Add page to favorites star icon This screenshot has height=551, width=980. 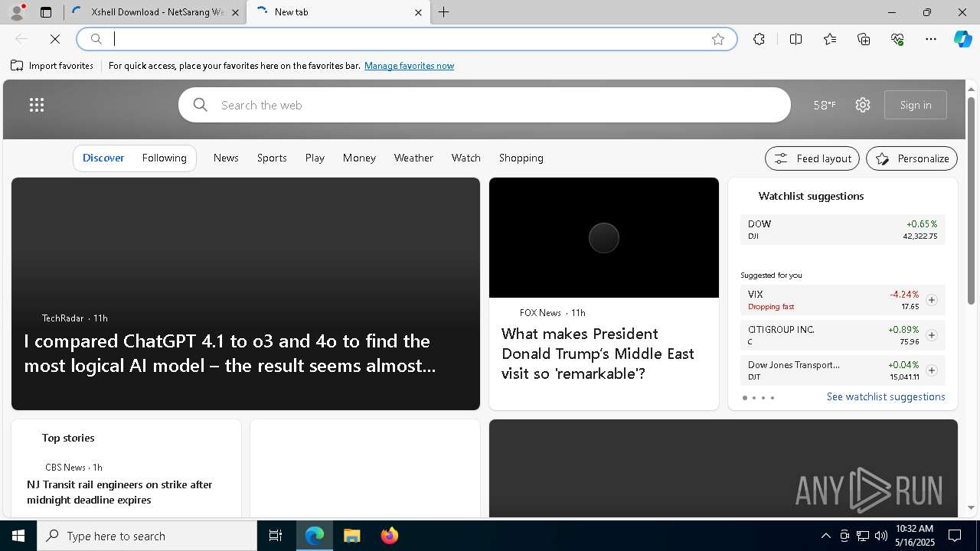(x=718, y=39)
